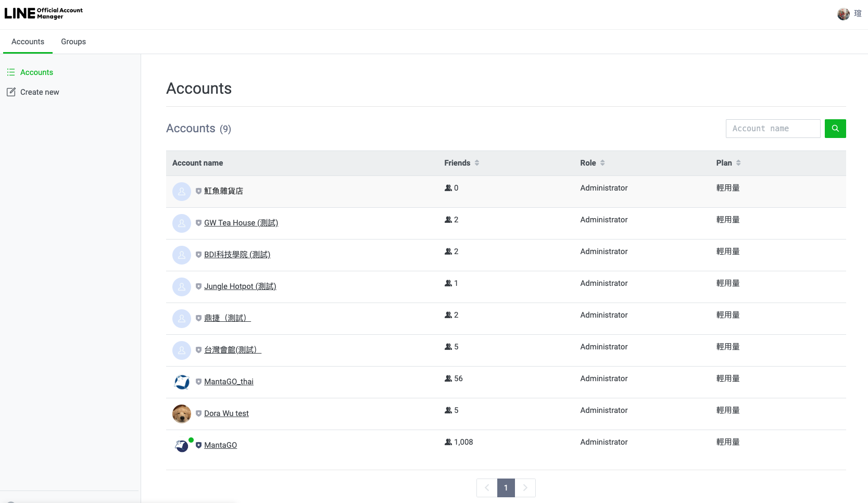This screenshot has height=503, width=868.
Task: Switch to the Groups tab
Action: click(x=73, y=42)
